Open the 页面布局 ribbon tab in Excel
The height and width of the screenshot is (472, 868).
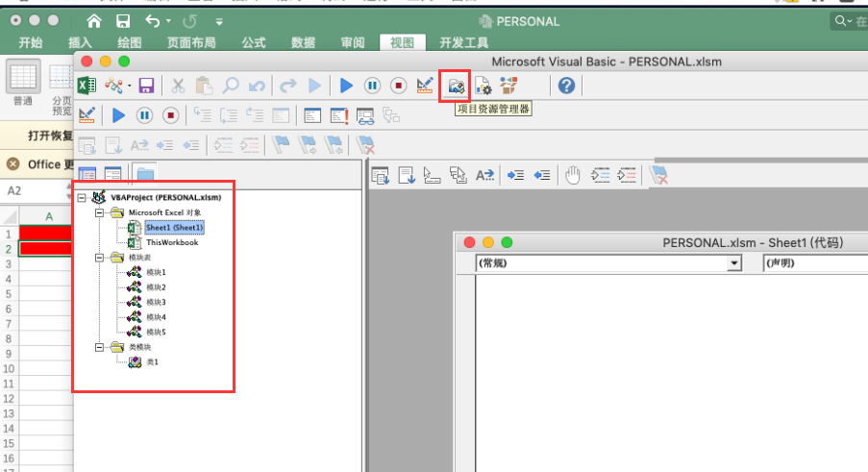[x=191, y=42]
